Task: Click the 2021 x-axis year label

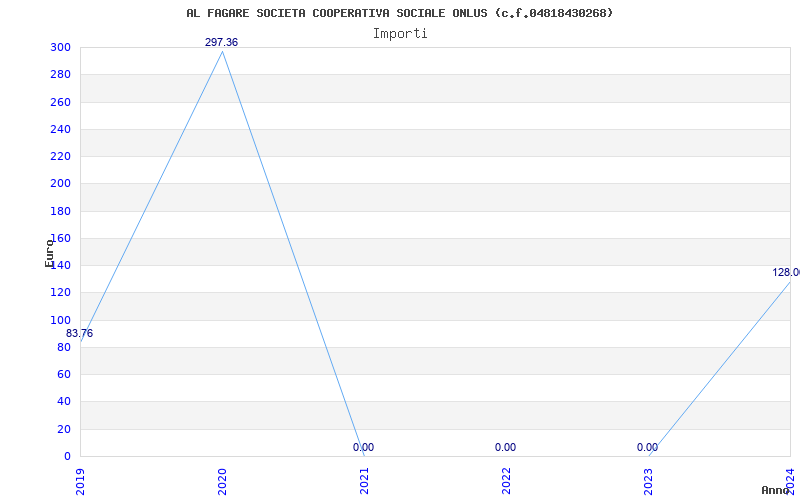Action: coord(364,482)
